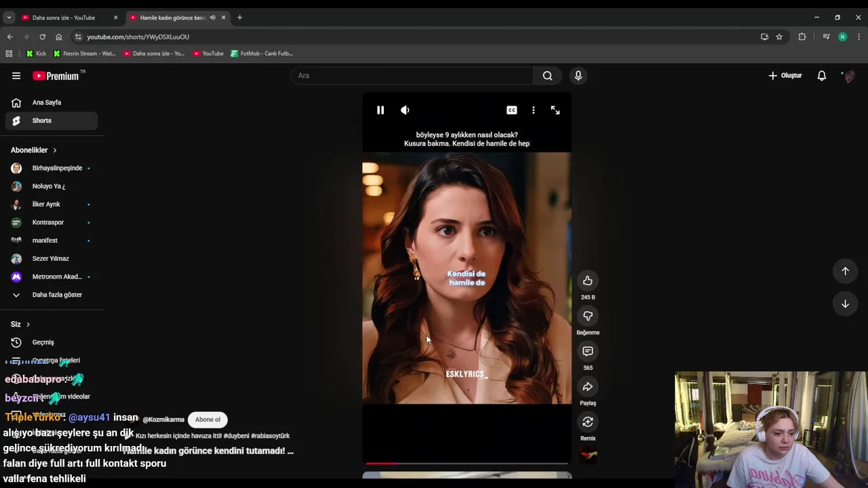Share the Short via Paylaş icon
Screen dimensions: 868x488
click(588, 386)
